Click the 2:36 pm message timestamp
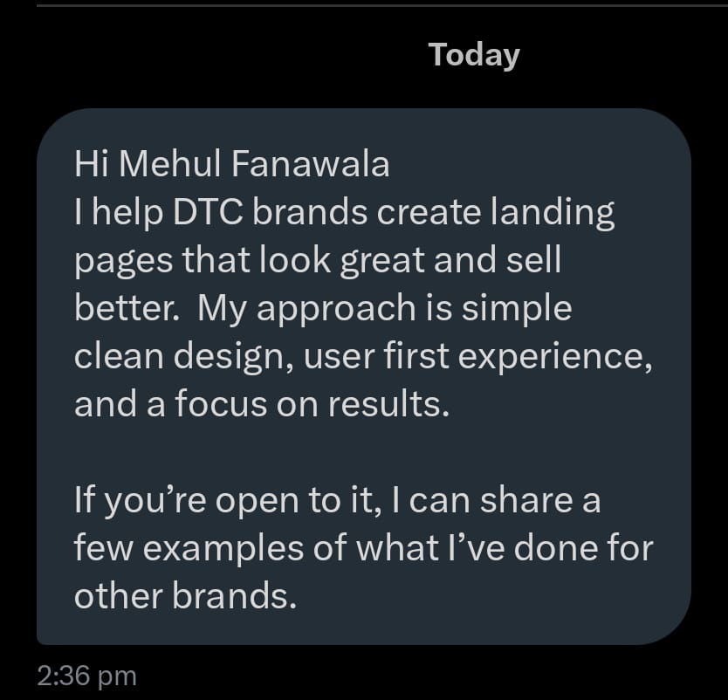Screen dimensions: 728x700 click(x=87, y=676)
